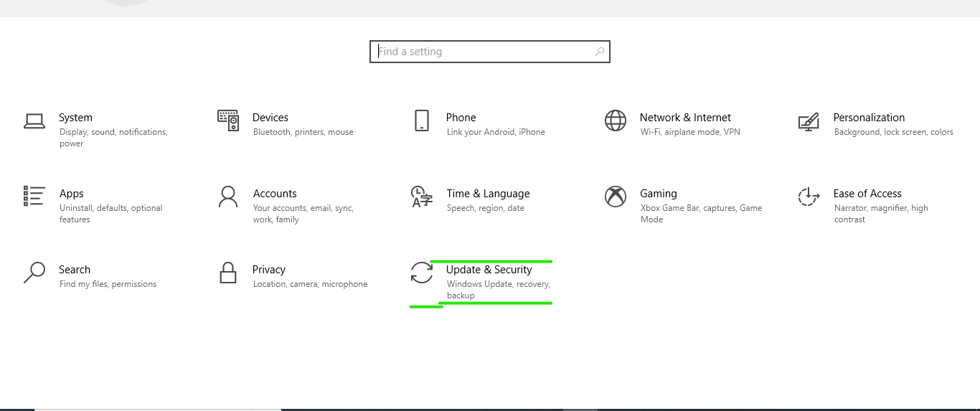Open the Update & Security title

click(489, 270)
